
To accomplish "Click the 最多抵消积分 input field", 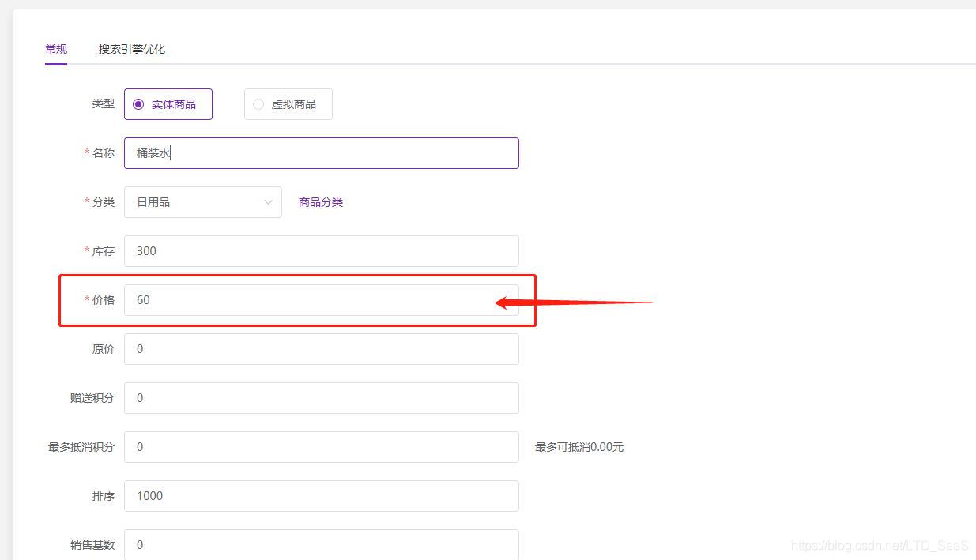I will point(321,447).
